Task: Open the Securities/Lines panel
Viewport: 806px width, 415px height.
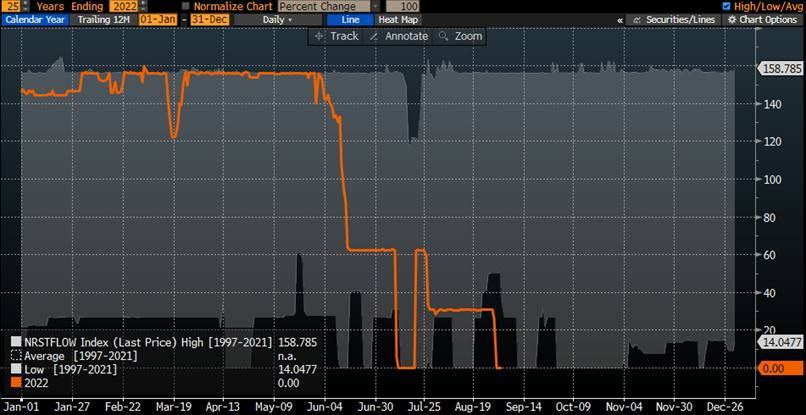Action: 674,20
